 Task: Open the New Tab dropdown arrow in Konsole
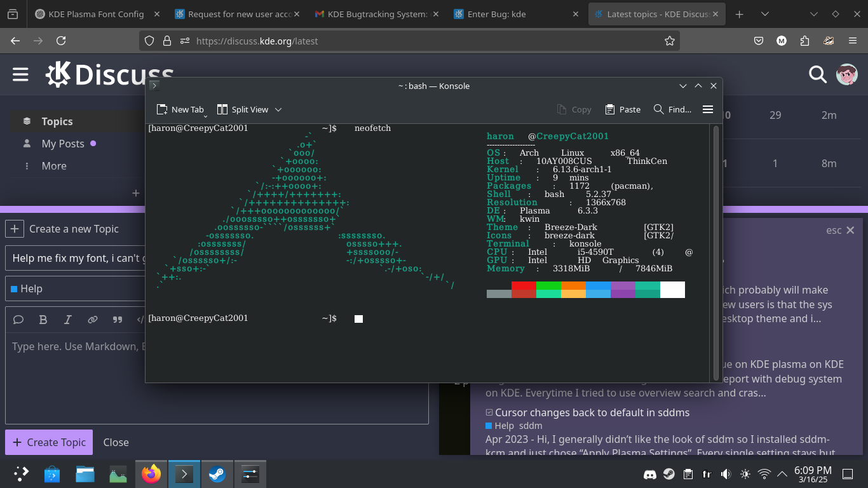(x=206, y=116)
